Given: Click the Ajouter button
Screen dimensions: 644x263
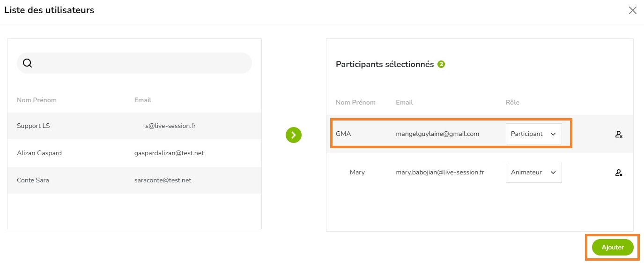Looking at the screenshot, I should click(x=613, y=248).
